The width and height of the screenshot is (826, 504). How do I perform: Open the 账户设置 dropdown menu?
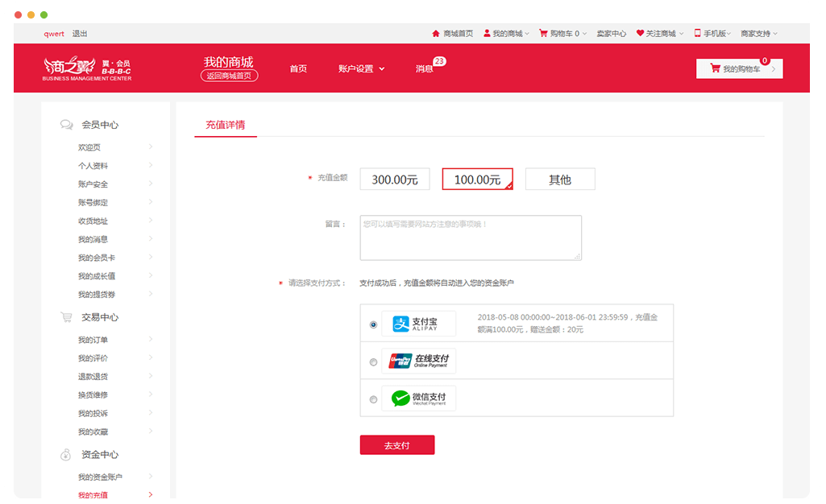361,69
